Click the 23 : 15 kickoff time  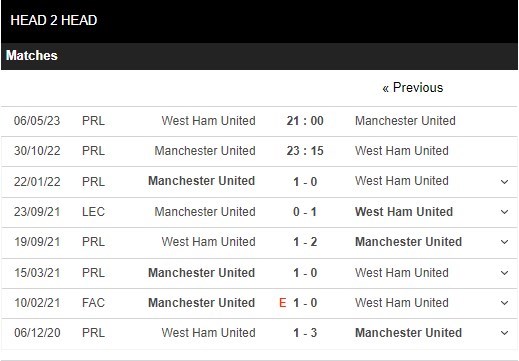[305, 151]
